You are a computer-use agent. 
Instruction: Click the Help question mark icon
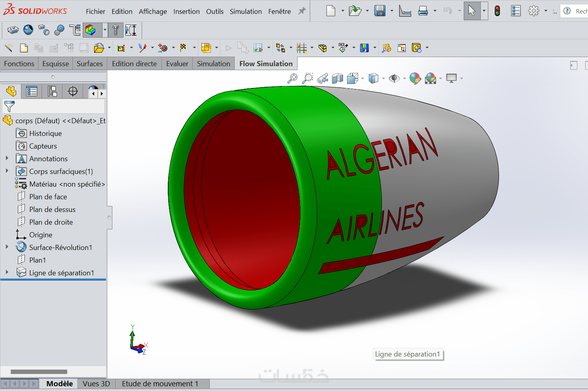567,11
